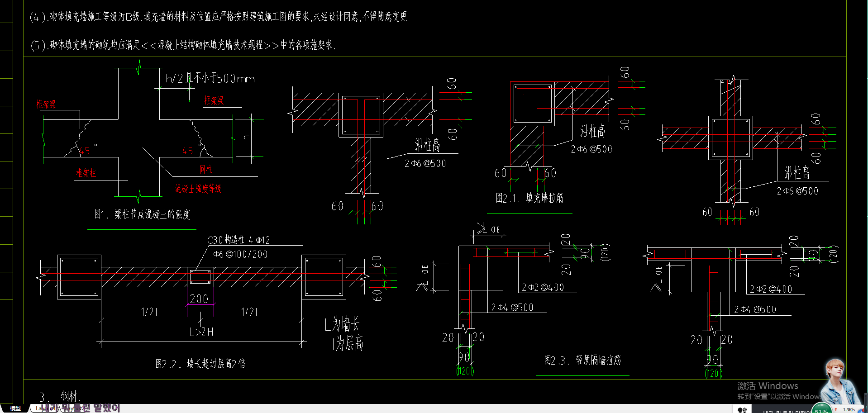This screenshot has height=413, width=868.
Task: Select the caption '图1. 梁柱节点混凝土的强度'
Action: [x=142, y=214]
